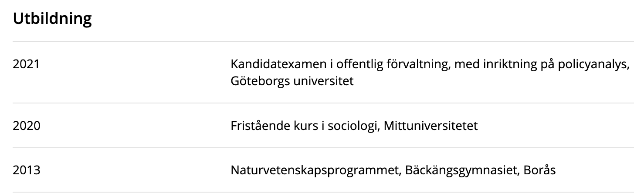Select the year 2021 entry
The width and height of the screenshot is (644, 193).
[27, 64]
